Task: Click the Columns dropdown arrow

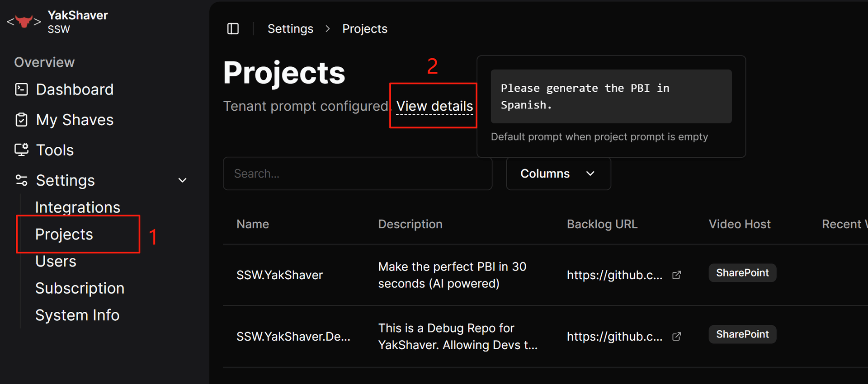Action: [590, 173]
